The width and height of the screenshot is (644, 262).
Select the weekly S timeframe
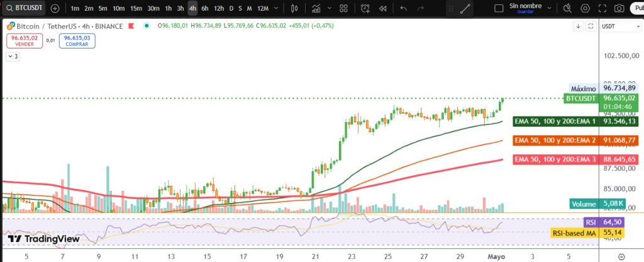240,8
